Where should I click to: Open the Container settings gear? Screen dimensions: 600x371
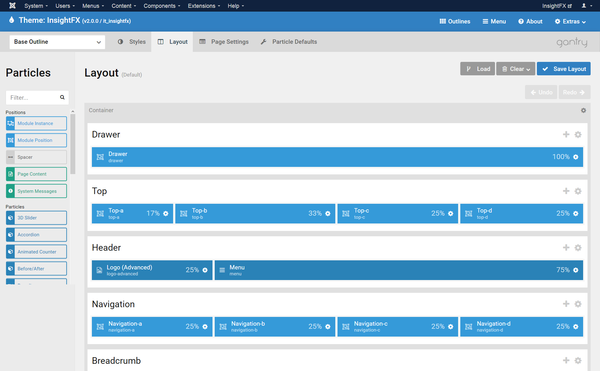(583, 110)
